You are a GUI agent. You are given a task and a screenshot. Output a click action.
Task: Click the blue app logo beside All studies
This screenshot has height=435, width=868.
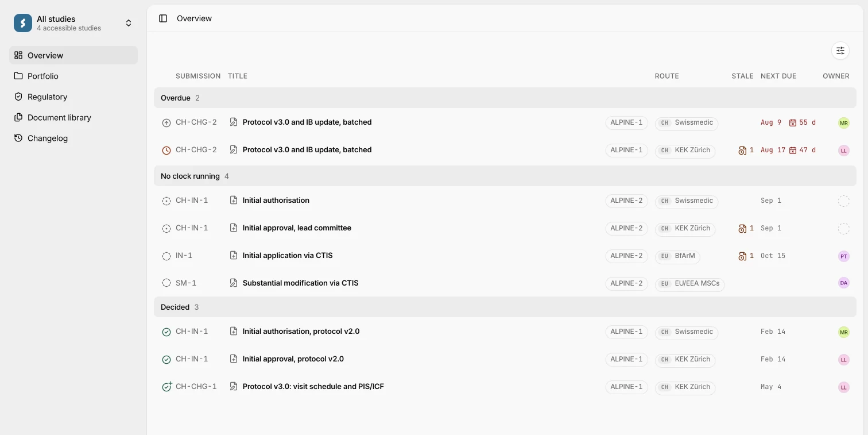pos(23,23)
